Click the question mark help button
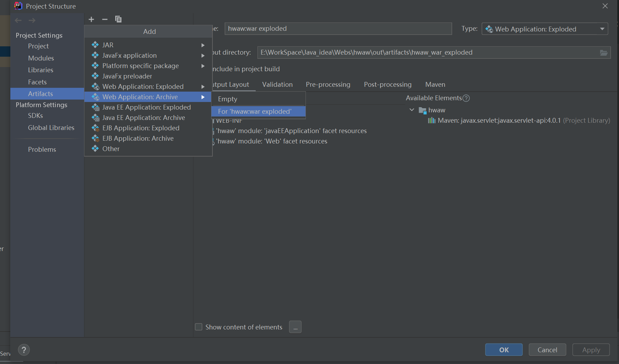The image size is (619, 364). tap(24, 350)
